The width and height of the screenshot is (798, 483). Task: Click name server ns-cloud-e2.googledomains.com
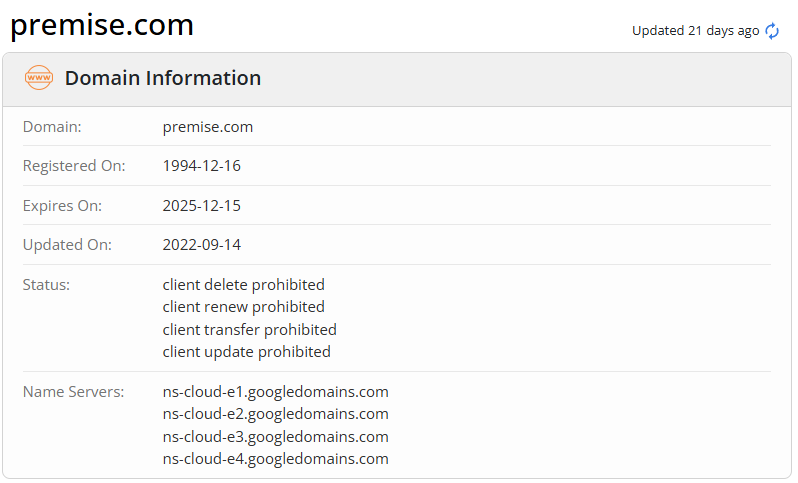(x=276, y=414)
